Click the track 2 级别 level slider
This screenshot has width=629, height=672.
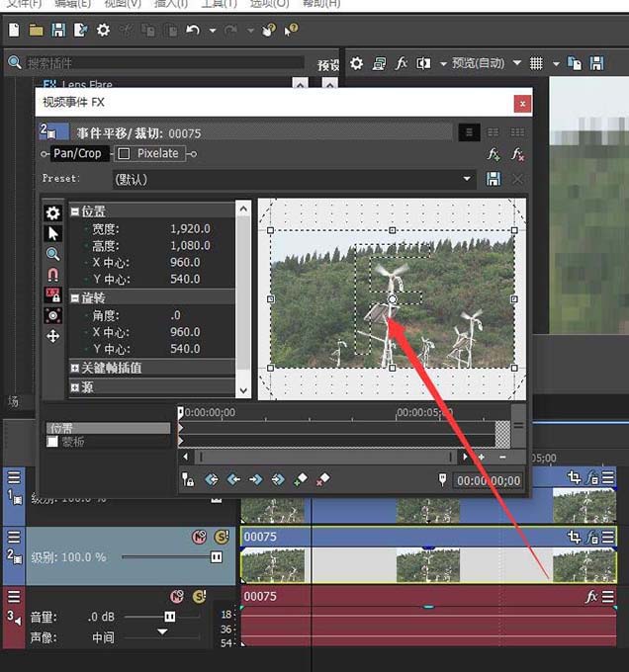[216, 557]
